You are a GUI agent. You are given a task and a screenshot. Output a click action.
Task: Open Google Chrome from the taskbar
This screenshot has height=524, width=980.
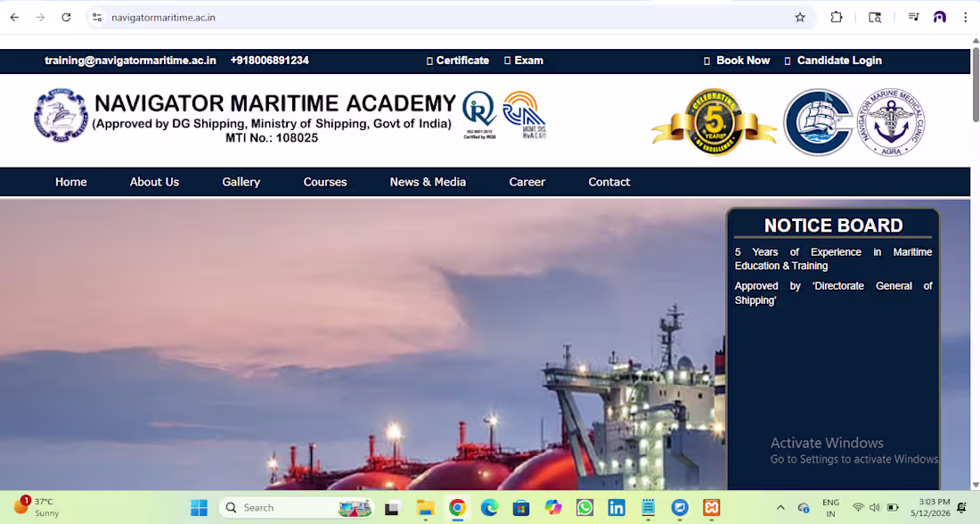[457, 508]
